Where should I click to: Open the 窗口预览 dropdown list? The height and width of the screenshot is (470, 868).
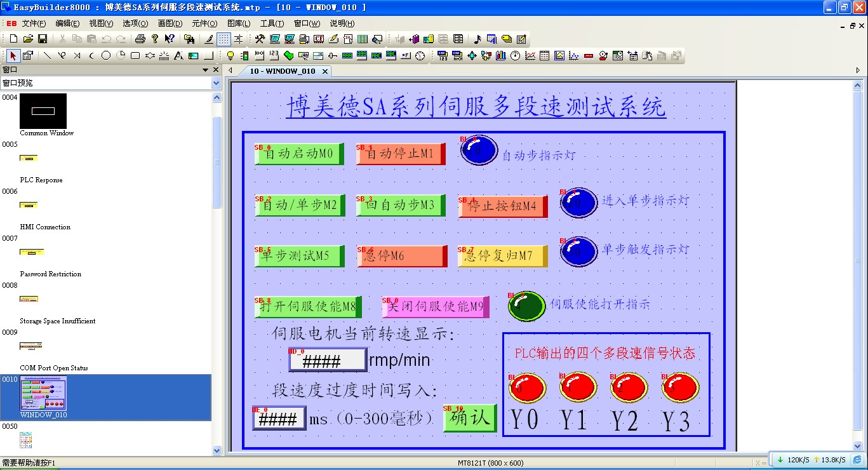[x=216, y=83]
